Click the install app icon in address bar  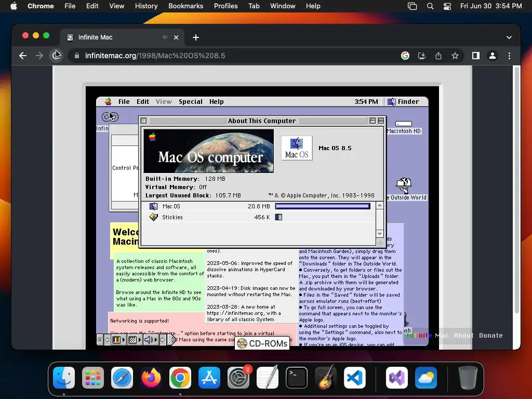tap(422, 56)
